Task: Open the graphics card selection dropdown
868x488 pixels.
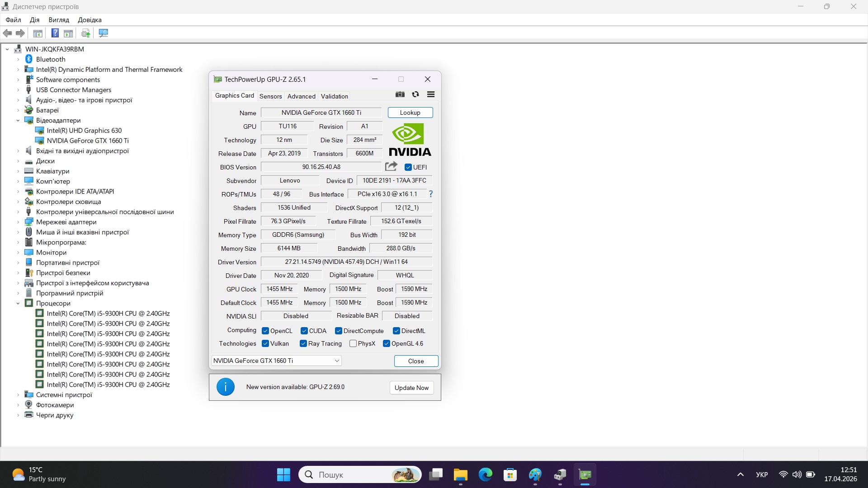Action: tap(336, 361)
